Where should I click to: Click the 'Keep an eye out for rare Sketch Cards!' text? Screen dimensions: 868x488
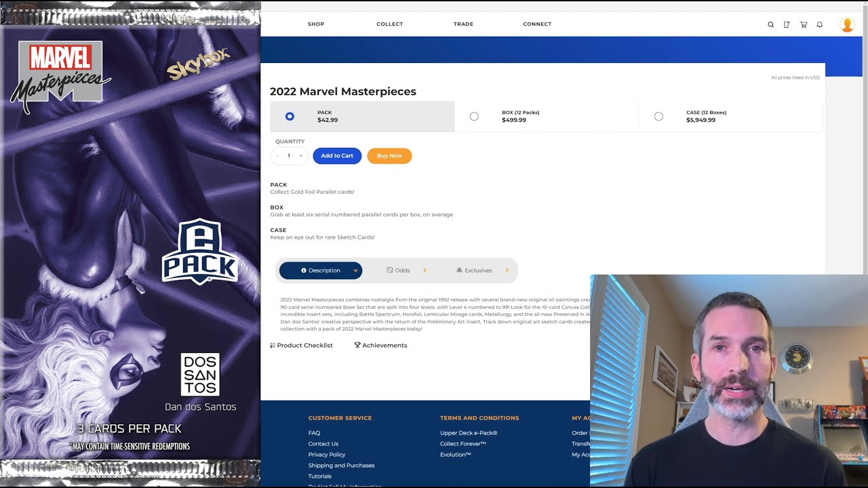click(322, 237)
